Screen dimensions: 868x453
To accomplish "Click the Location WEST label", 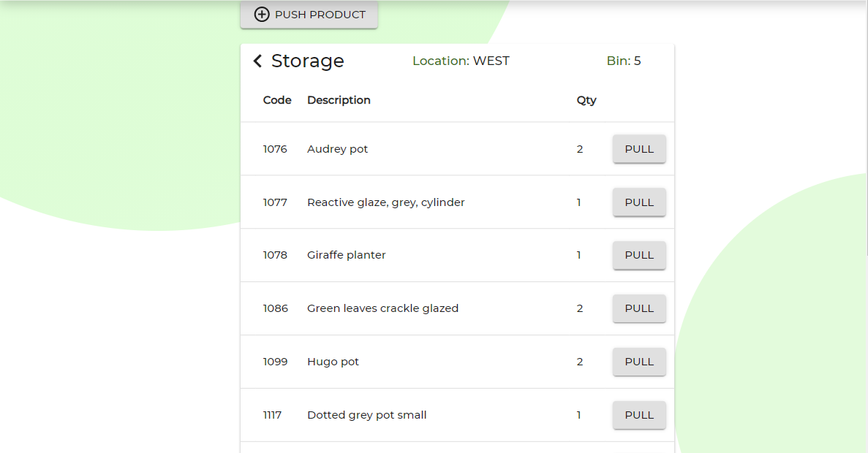I will (x=461, y=61).
